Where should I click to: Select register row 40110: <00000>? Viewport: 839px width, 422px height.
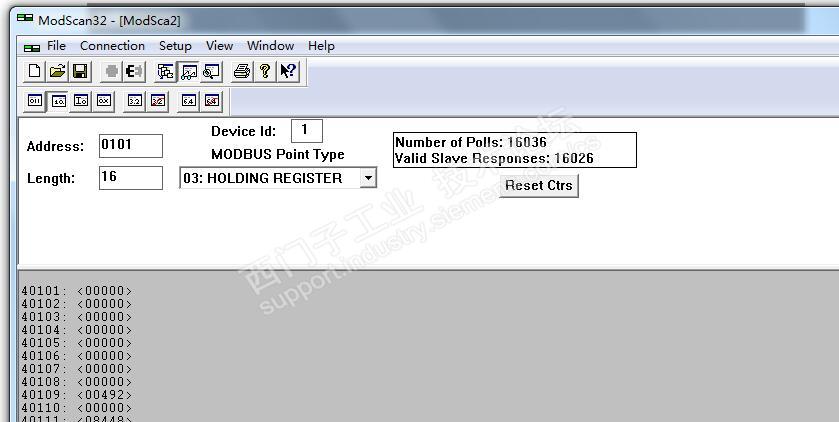[x=77, y=408]
